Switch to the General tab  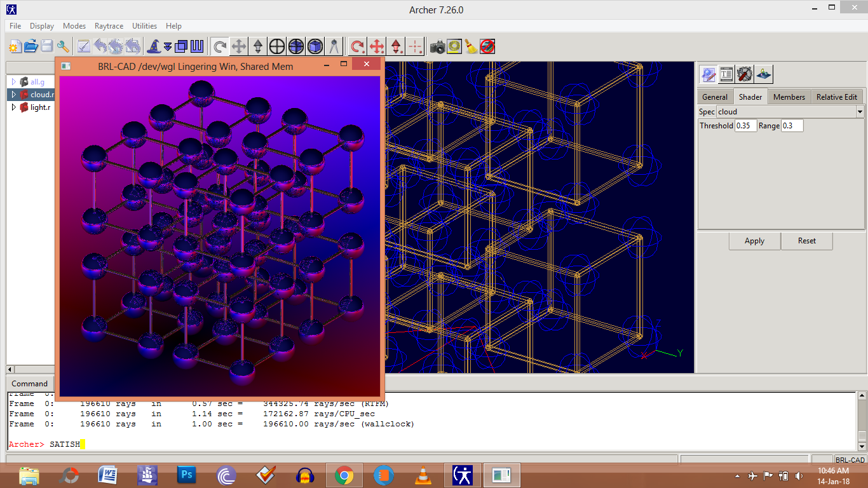[x=715, y=97]
